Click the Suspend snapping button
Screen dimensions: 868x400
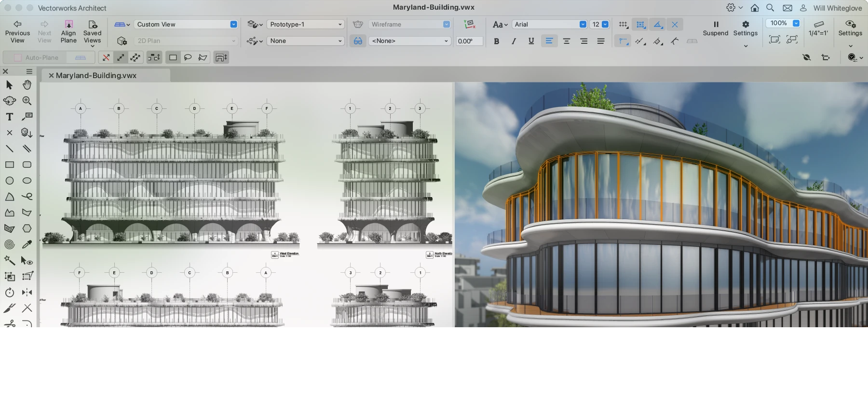[716, 28]
